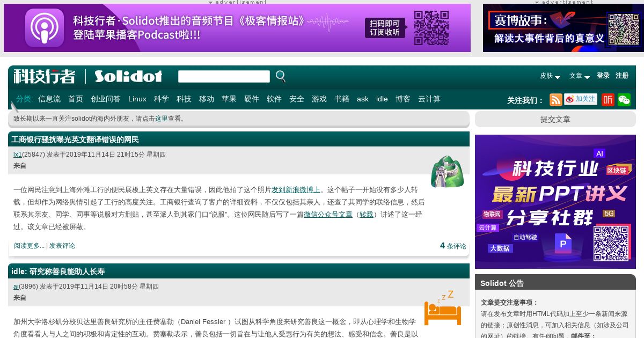Select the 书籍 category
This screenshot has height=338, width=644.
click(342, 99)
